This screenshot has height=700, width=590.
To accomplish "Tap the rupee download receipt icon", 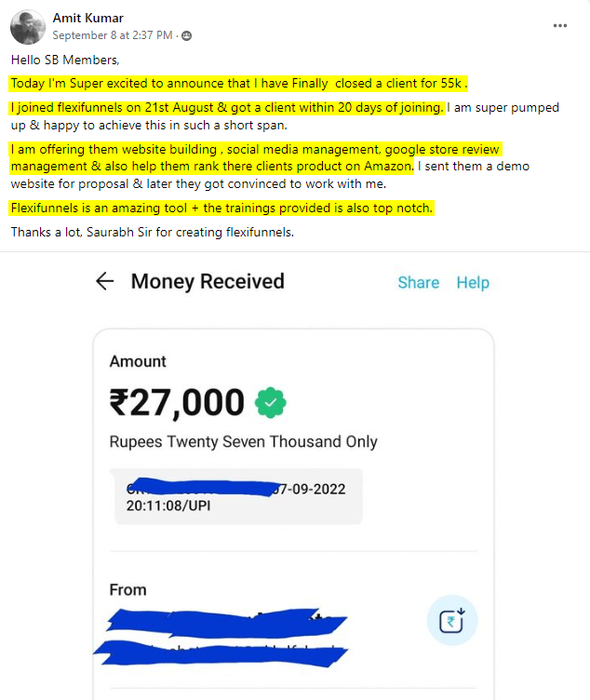I will coord(451,621).
